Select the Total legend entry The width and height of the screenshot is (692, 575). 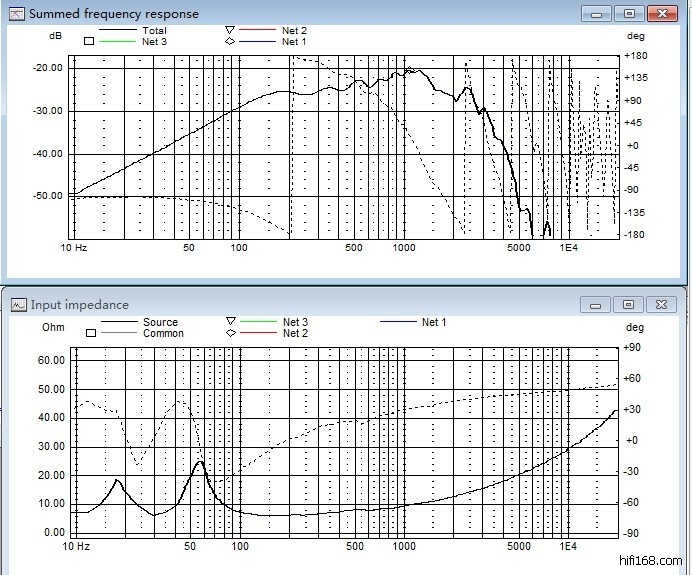[154, 31]
